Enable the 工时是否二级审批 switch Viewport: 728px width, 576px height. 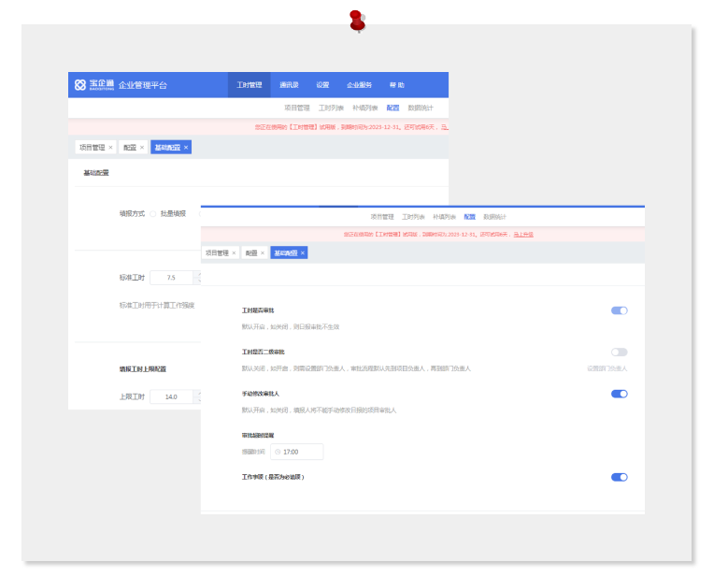619,353
